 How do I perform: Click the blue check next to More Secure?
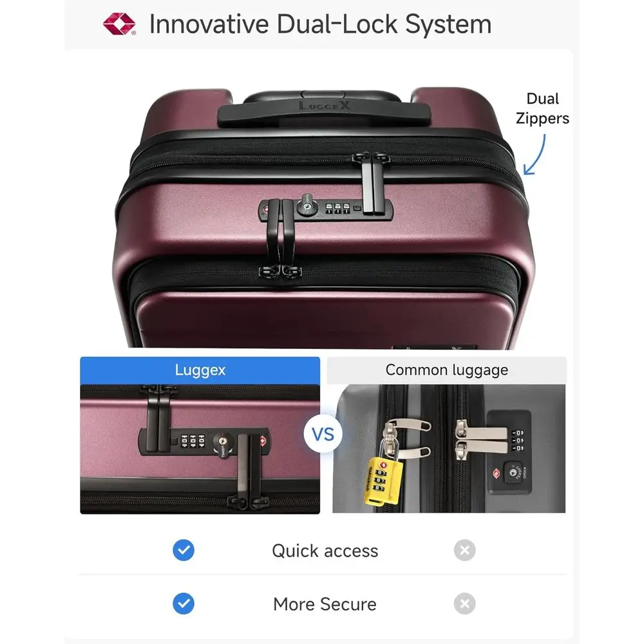point(184,603)
